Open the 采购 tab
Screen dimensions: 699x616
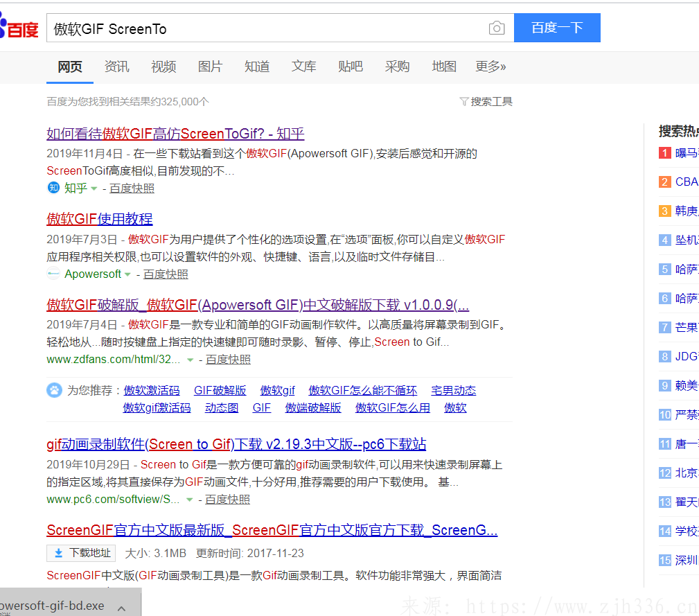click(397, 67)
